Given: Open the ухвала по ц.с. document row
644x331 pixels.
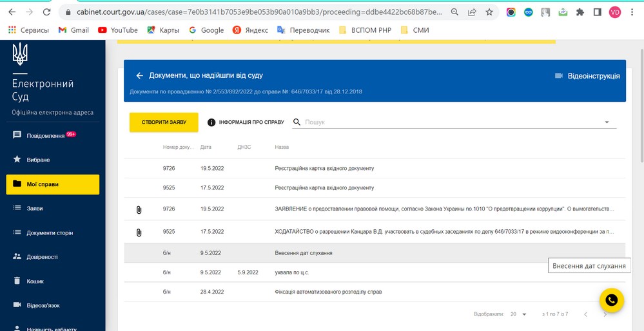Looking at the screenshot, I should 375,272.
